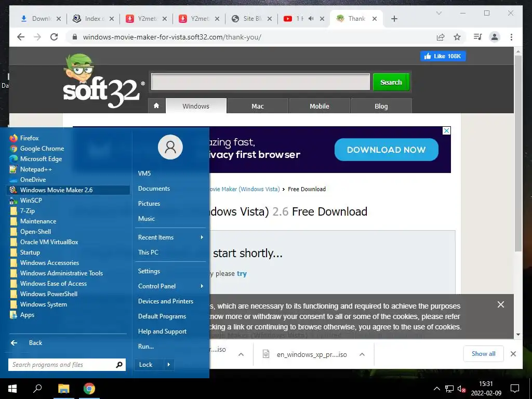Select the Mobile tab on soft32
The width and height of the screenshot is (532, 399).
[320, 106]
